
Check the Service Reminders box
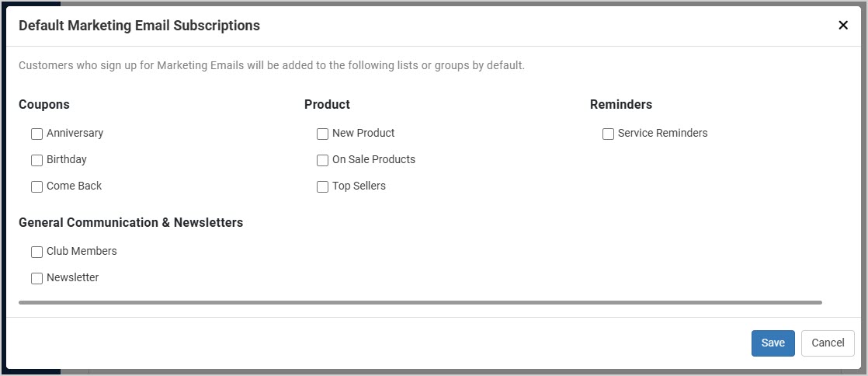click(x=608, y=134)
